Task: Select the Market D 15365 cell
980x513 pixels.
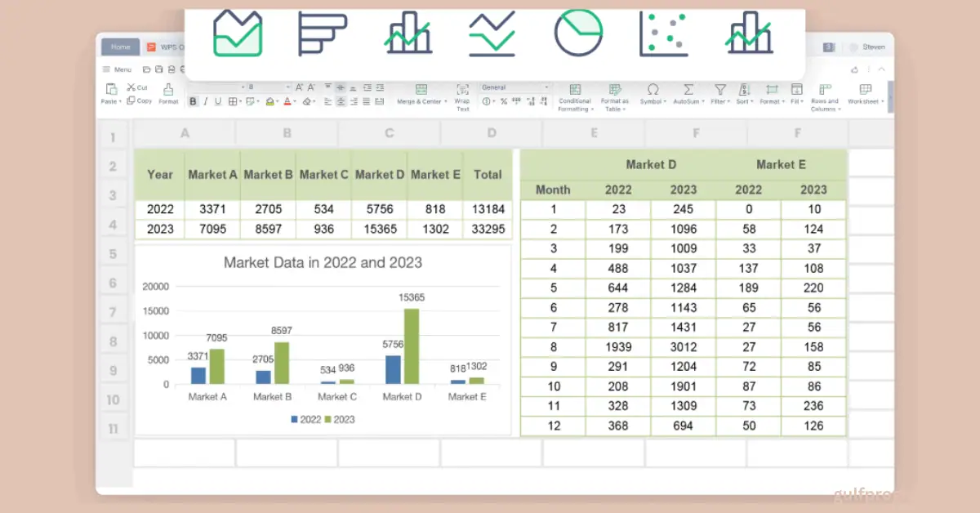Action: pyautogui.click(x=379, y=230)
